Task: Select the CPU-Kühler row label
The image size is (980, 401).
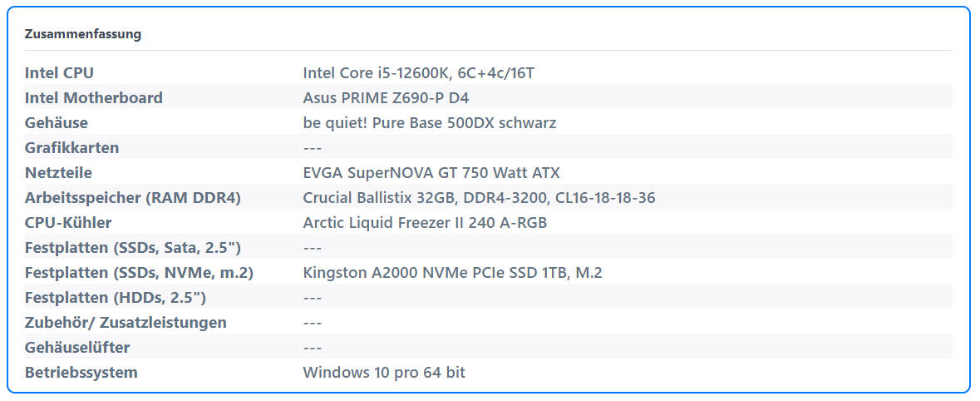Action: coord(68,223)
